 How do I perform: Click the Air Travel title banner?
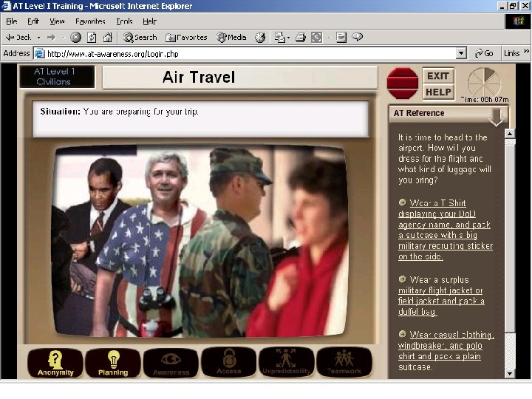coord(240,77)
